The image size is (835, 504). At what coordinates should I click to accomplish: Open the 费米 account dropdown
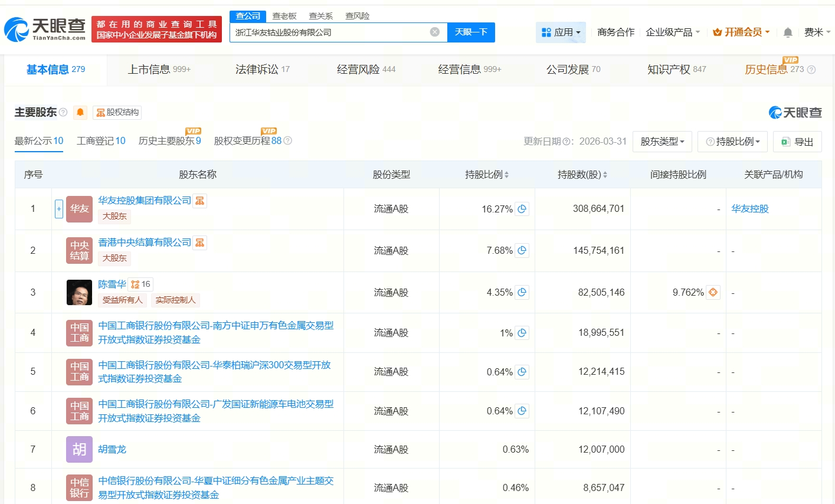click(x=817, y=32)
